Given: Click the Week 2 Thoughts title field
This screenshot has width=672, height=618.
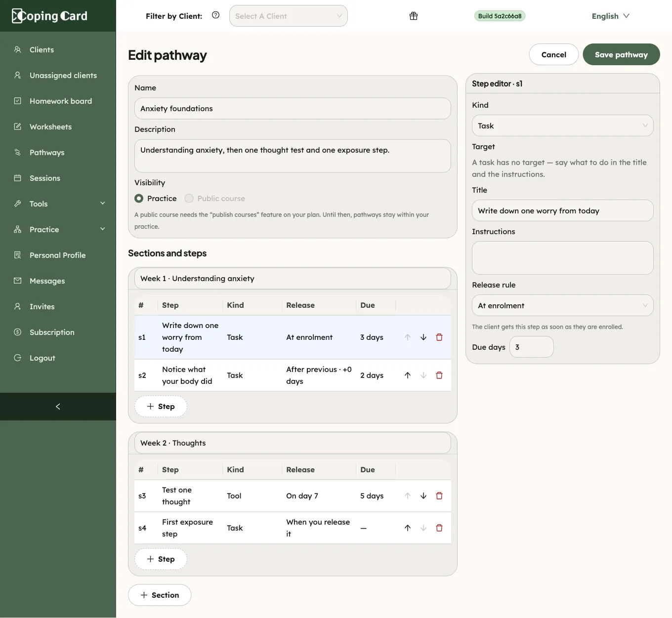Looking at the screenshot, I should (293, 443).
